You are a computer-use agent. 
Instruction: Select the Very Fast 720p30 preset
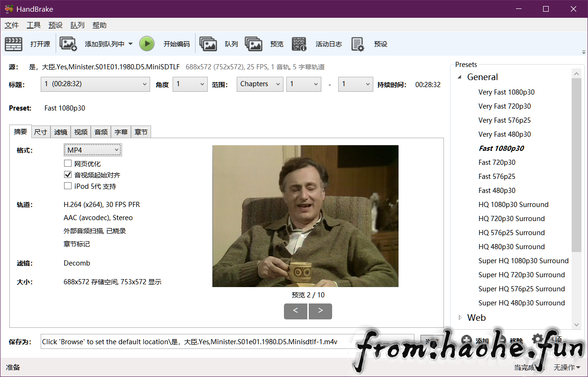505,106
